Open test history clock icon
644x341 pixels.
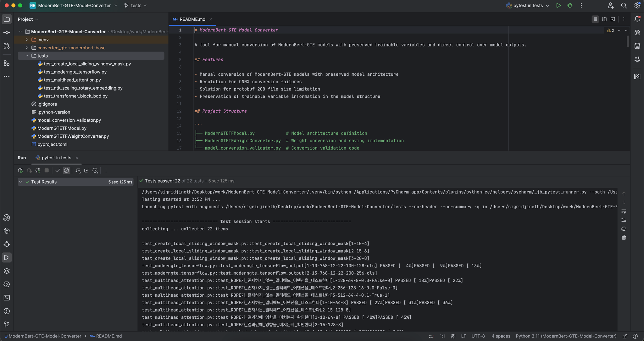click(95, 170)
